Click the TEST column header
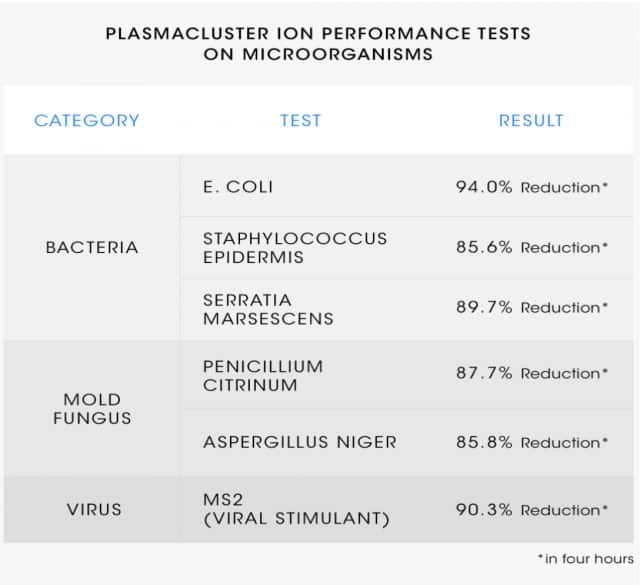 [x=301, y=120]
